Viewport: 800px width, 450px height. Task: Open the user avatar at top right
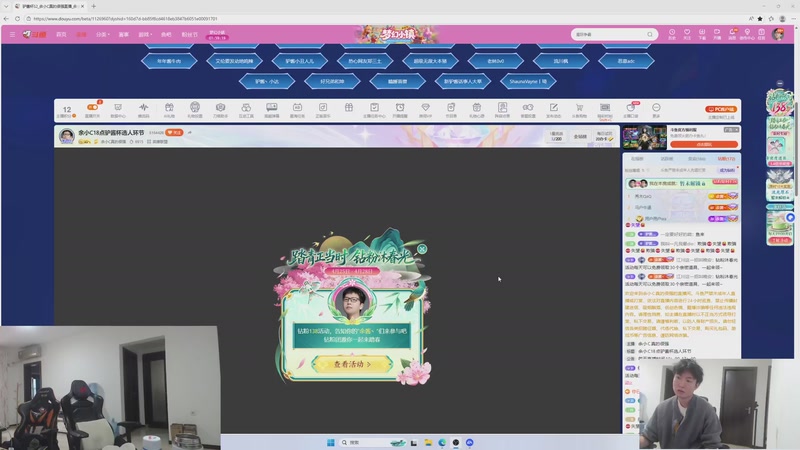[x=778, y=34]
